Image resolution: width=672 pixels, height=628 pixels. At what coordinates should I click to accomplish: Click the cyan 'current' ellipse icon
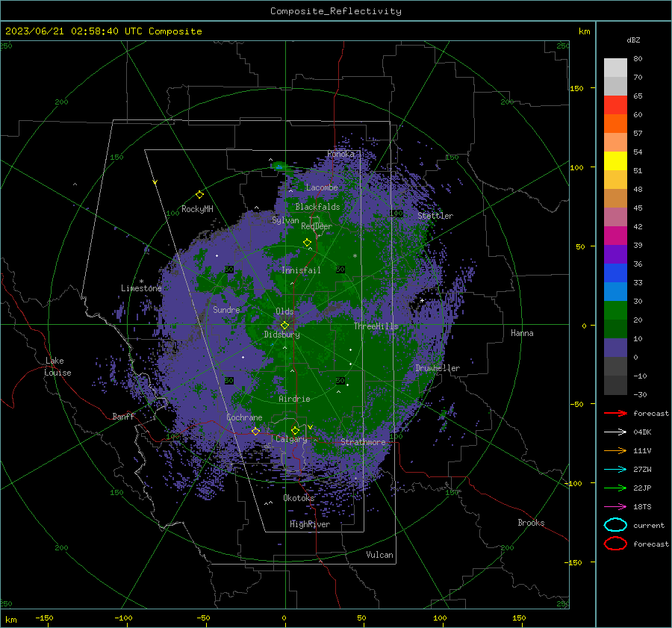(615, 525)
